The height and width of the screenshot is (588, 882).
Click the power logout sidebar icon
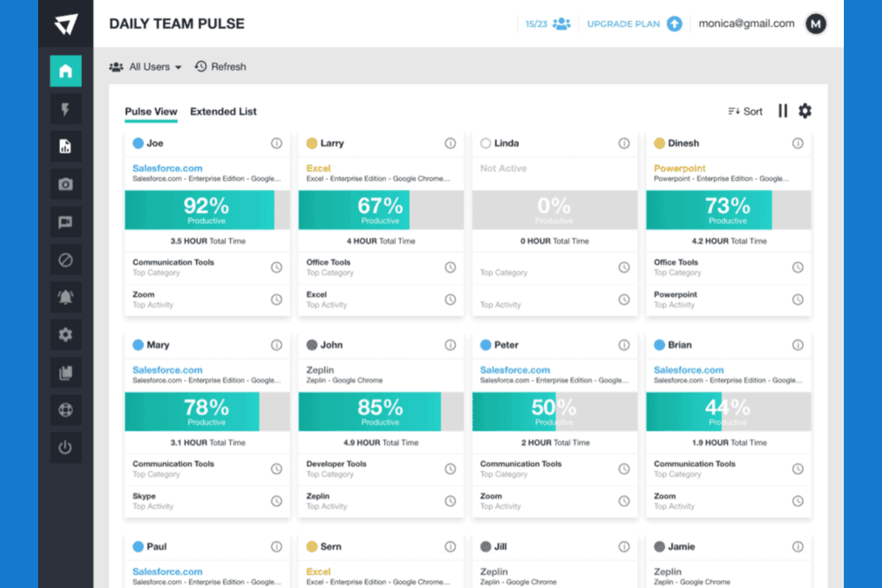[x=66, y=447]
